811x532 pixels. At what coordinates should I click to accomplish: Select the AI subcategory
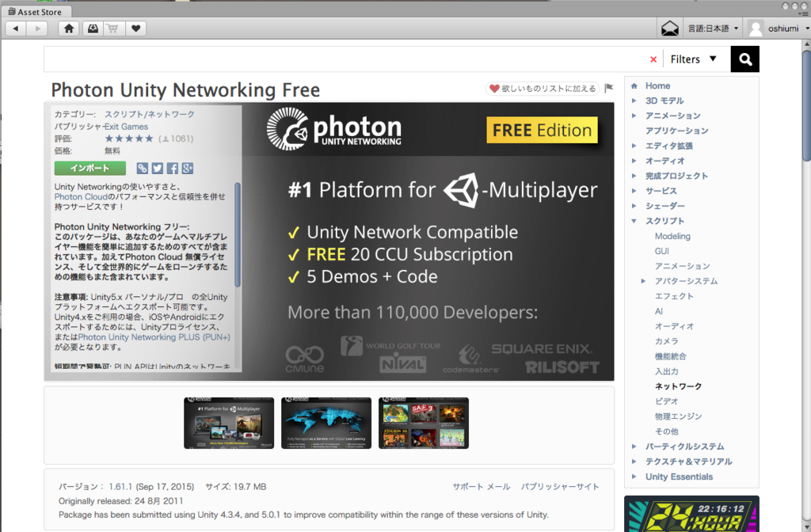(x=658, y=311)
